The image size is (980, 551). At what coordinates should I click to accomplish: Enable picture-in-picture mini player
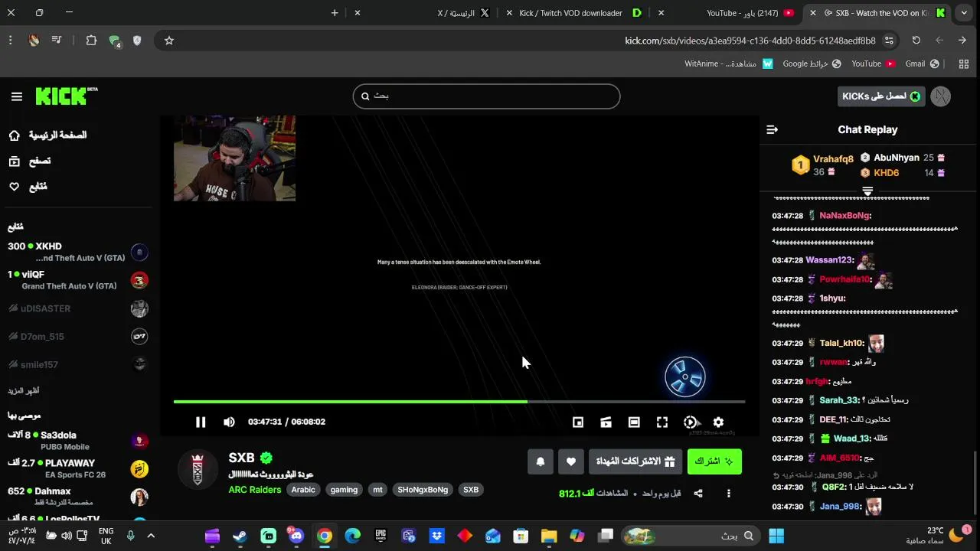[578, 422]
